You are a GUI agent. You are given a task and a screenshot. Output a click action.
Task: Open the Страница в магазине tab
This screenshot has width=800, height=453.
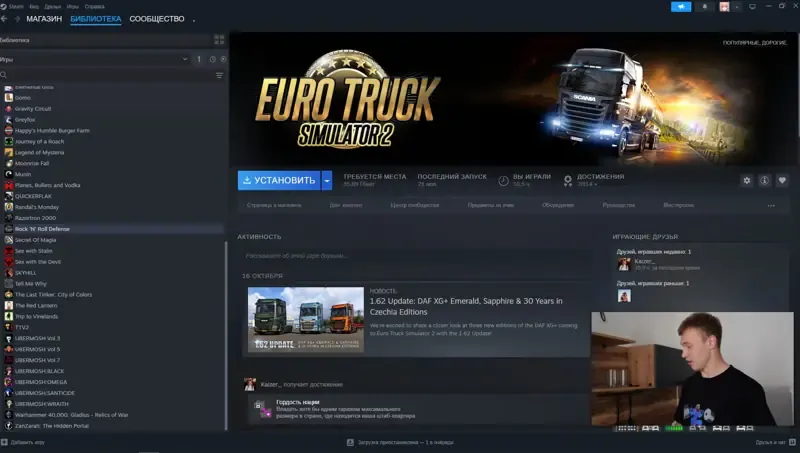274,205
